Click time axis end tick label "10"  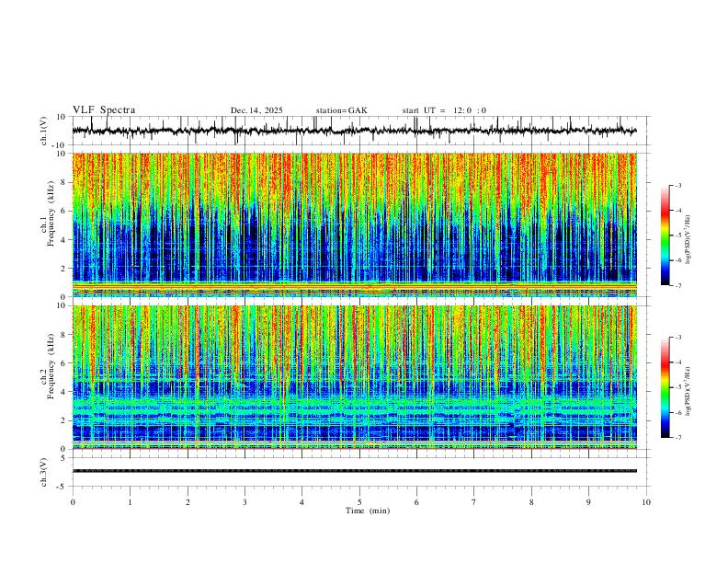(646, 502)
